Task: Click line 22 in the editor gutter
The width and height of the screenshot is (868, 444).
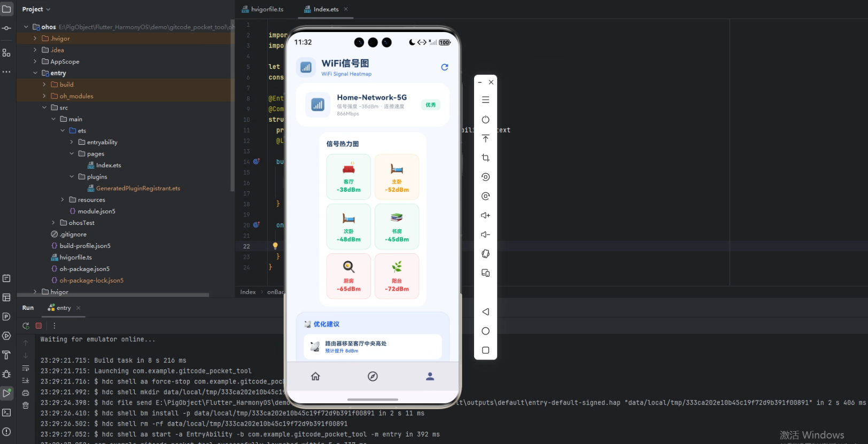Action: point(246,246)
